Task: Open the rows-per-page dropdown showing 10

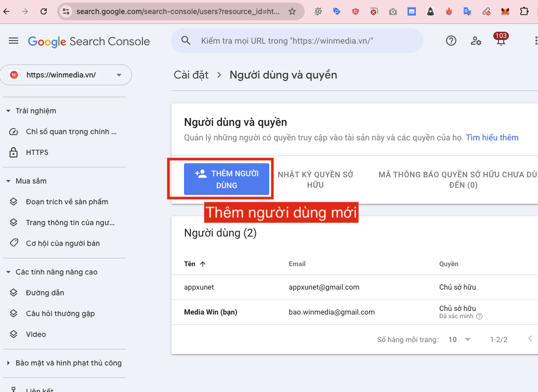Action: pos(460,339)
